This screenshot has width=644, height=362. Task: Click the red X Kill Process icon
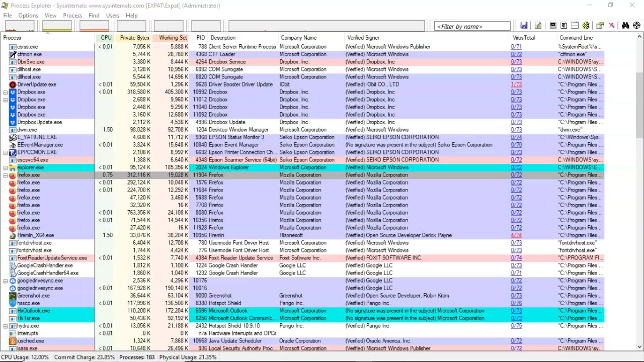click(x=611, y=26)
